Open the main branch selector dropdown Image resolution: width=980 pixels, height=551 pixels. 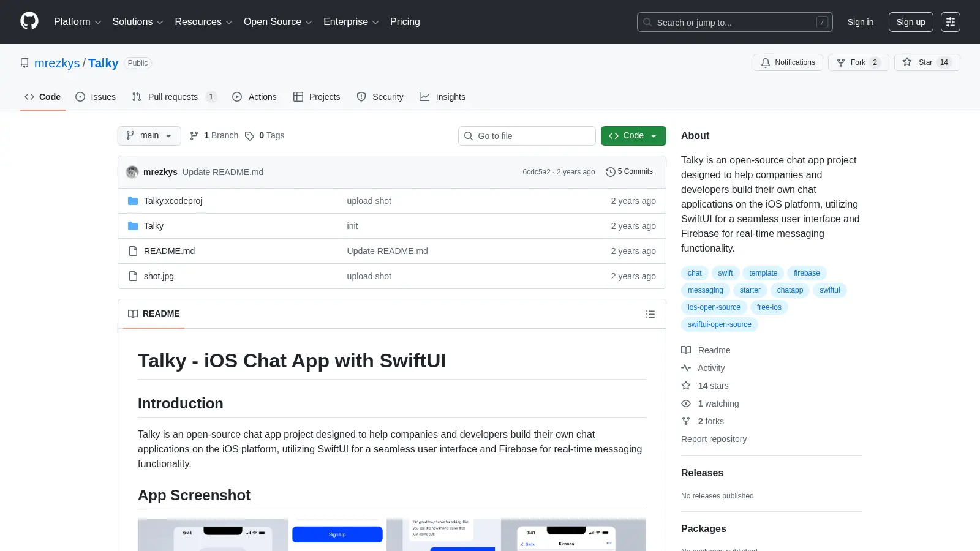[x=149, y=136]
